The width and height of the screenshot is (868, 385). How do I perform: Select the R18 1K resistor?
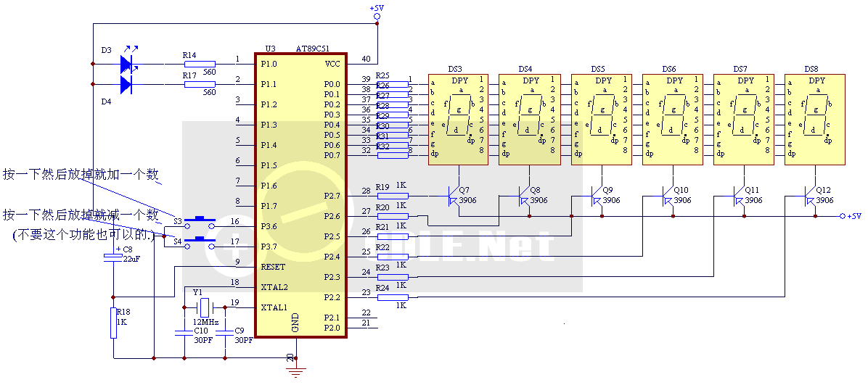coord(113,323)
